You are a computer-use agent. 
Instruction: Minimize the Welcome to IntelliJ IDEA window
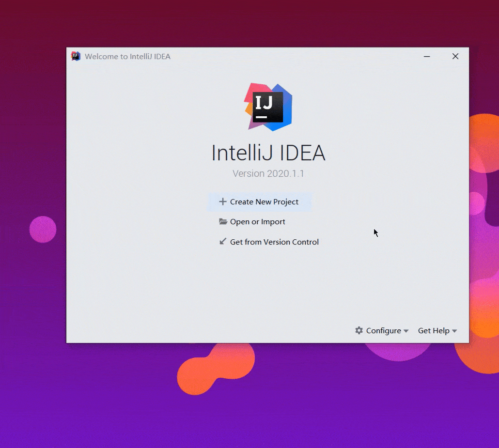427,56
